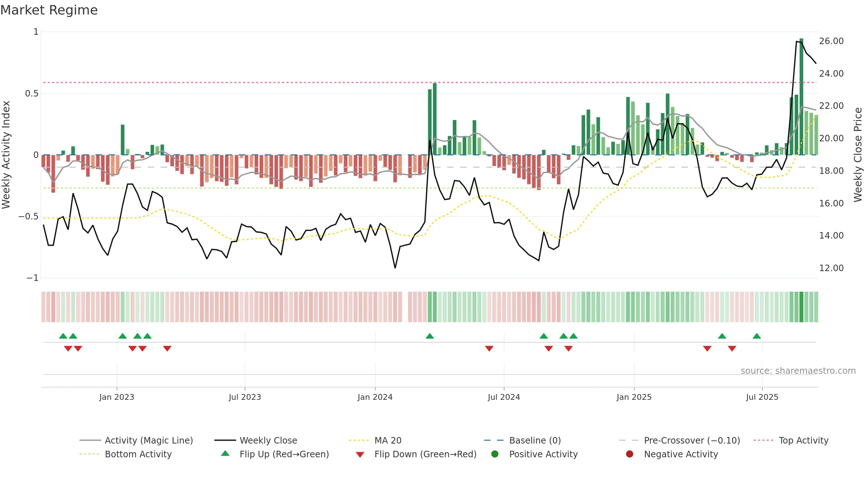This screenshot has height=488, width=868.
Task: Toggle Activity (Magic Line) legend entry
Action: [x=136, y=440]
